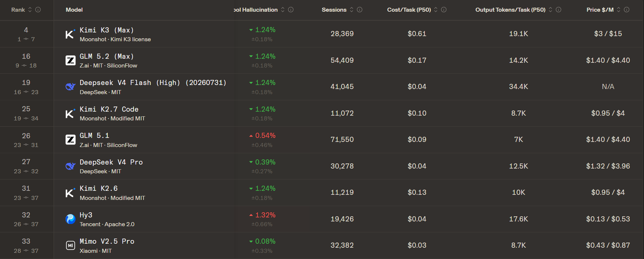Click 'Moonshot · Kimi K3 license' text

[x=115, y=39]
